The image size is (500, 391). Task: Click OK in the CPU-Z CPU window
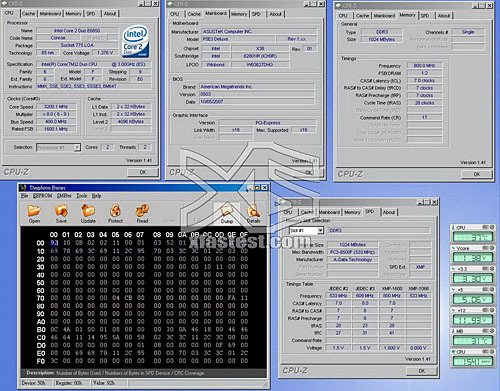point(143,172)
